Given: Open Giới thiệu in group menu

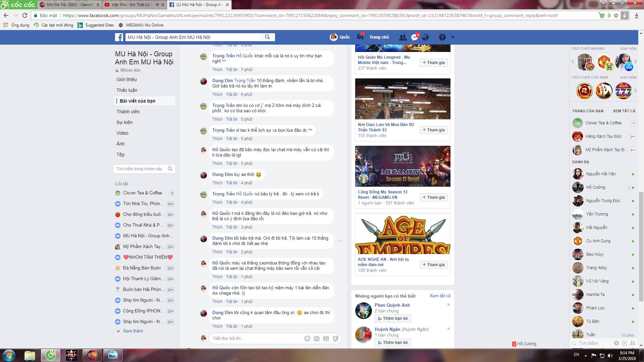Looking at the screenshot, I should pos(126,79).
